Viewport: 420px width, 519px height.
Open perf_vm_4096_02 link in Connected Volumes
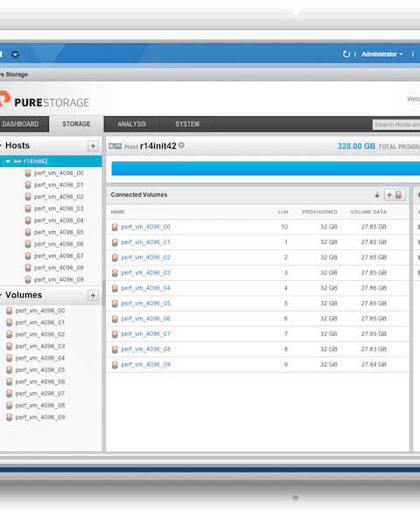[145, 257]
